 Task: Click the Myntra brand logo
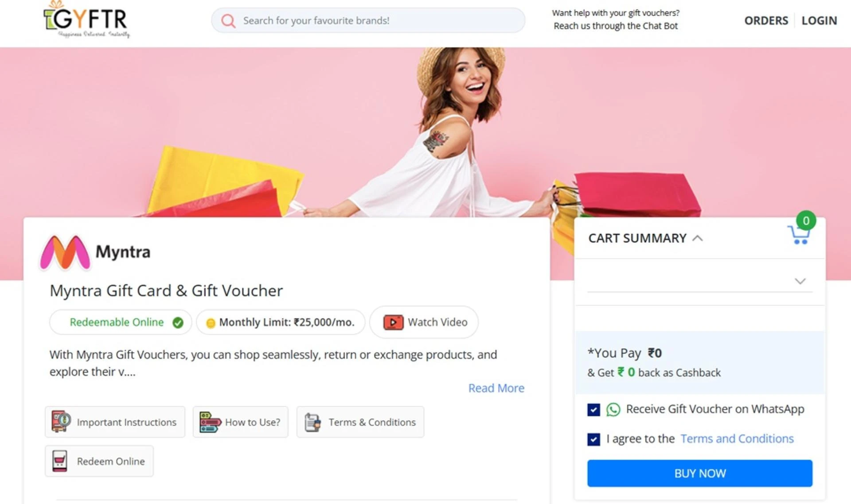pyautogui.click(x=65, y=252)
